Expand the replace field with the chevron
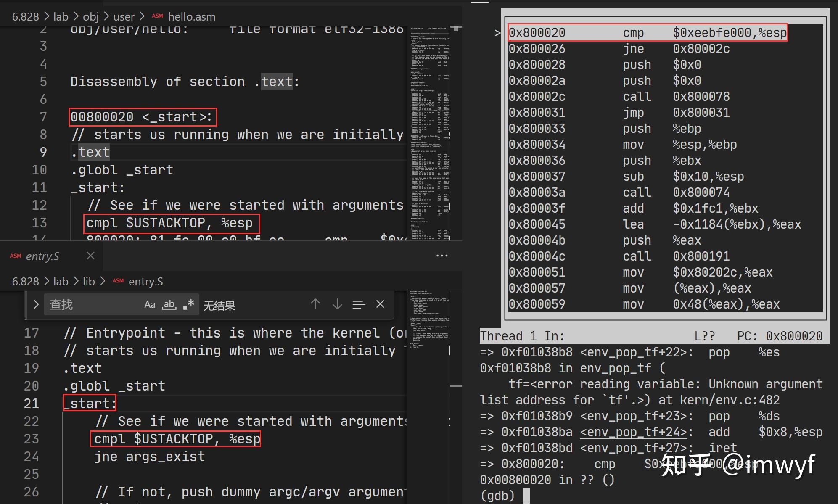Image resolution: width=838 pixels, height=504 pixels. (x=36, y=304)
